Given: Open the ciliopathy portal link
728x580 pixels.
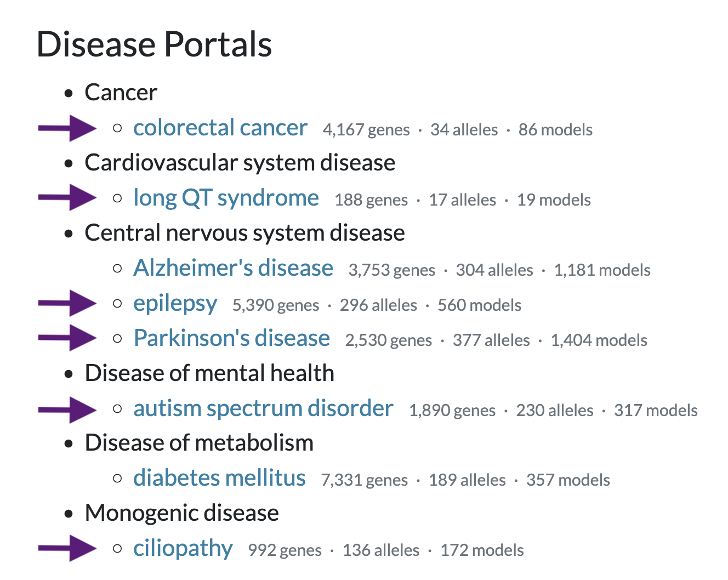Looking at the screenshot, I should (183, 548).
